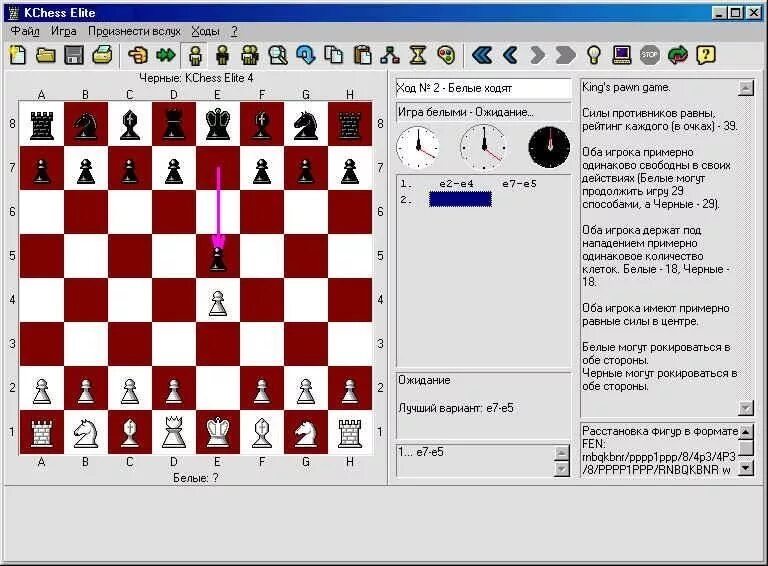
Task: Select the white pawn on e4
Action: (218, 303)
